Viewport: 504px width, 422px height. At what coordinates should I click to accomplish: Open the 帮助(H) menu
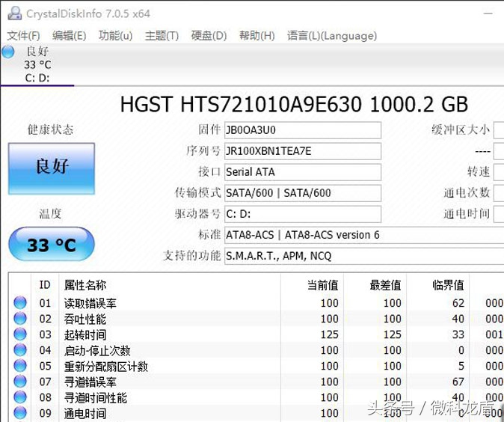pyautogui.click(x=256, y=35)
